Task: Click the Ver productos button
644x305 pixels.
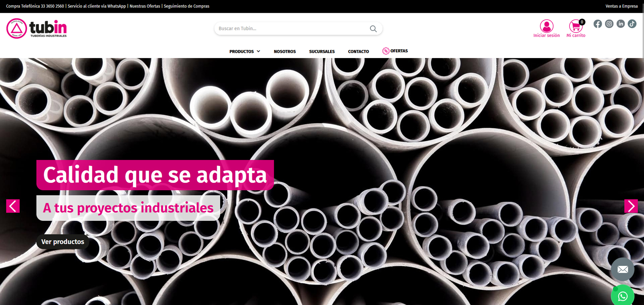Action: [x=63, y=242]
